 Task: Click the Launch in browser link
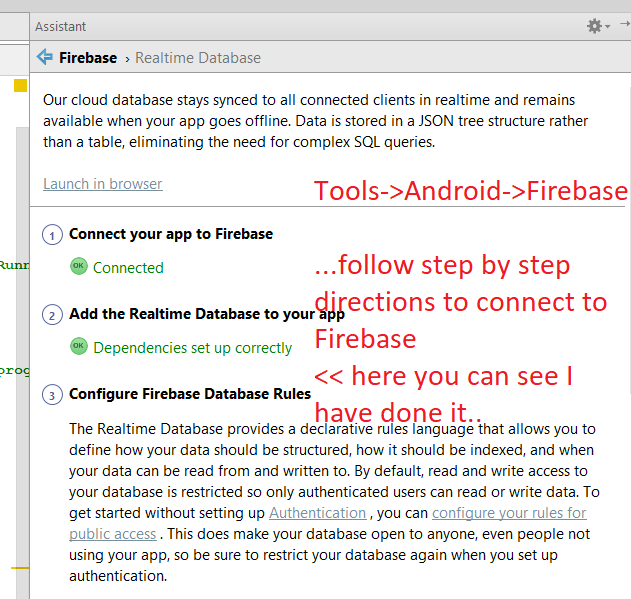[x=103, y=184]
